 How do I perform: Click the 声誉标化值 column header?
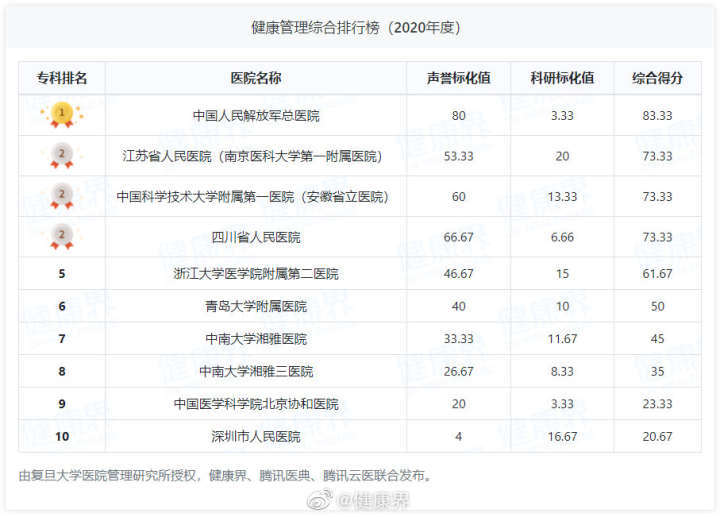[x=458, y=78]
